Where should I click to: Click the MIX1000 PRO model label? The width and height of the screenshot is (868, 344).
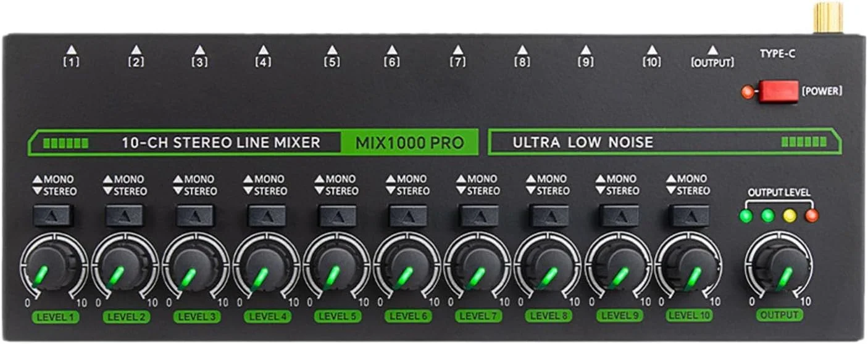pos(409,143)
